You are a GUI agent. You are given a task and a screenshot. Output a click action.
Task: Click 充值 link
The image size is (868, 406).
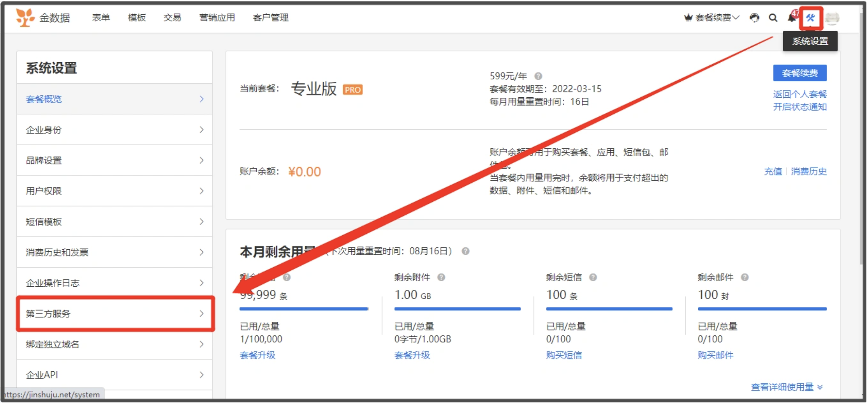(x=773, y=171)
